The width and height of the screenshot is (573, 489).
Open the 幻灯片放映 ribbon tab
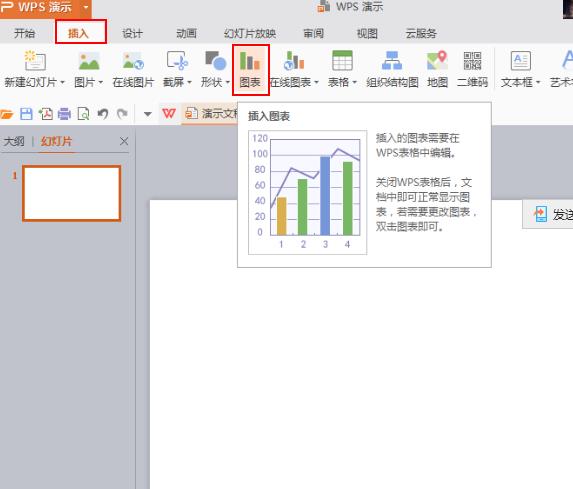tap(250, 34)
